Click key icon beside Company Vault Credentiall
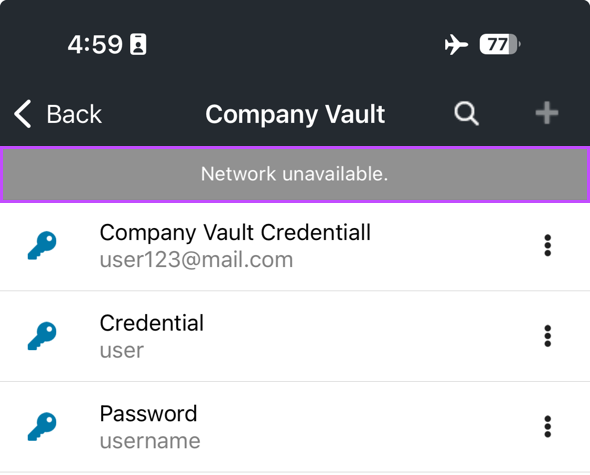The image size is (590, 475). click(42, 245)
